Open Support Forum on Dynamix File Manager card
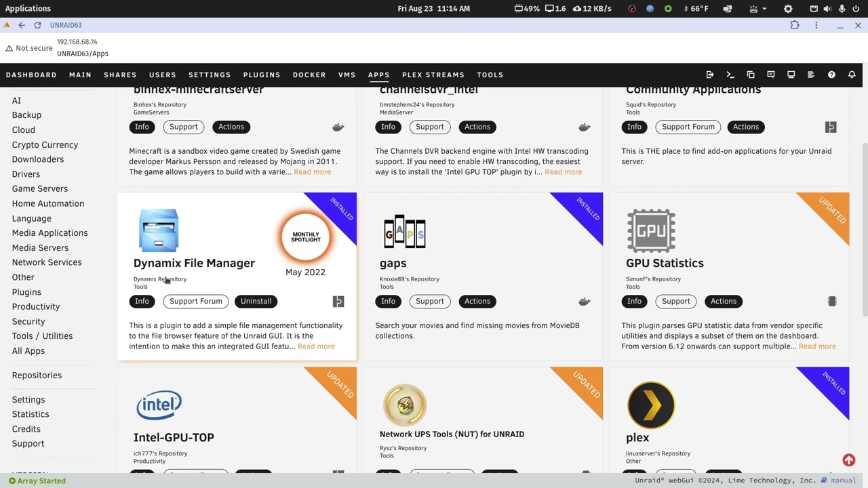This screenshot has height=488, width=868. pos(196,302)
